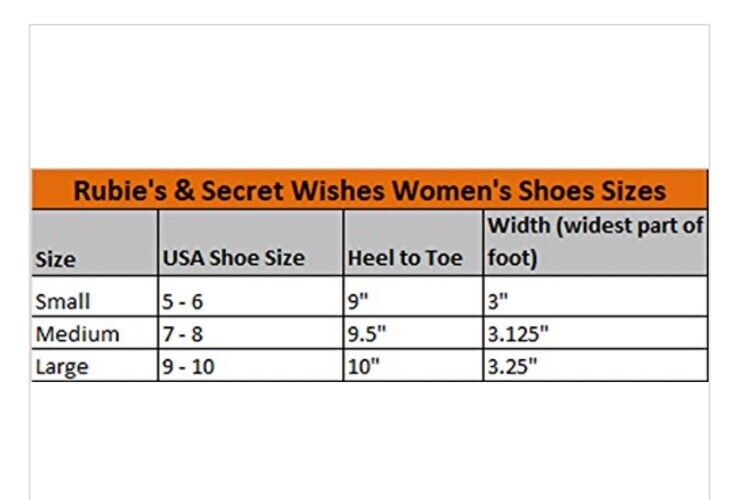Select the 10" heel to toe cell

[x=413, y=365]
